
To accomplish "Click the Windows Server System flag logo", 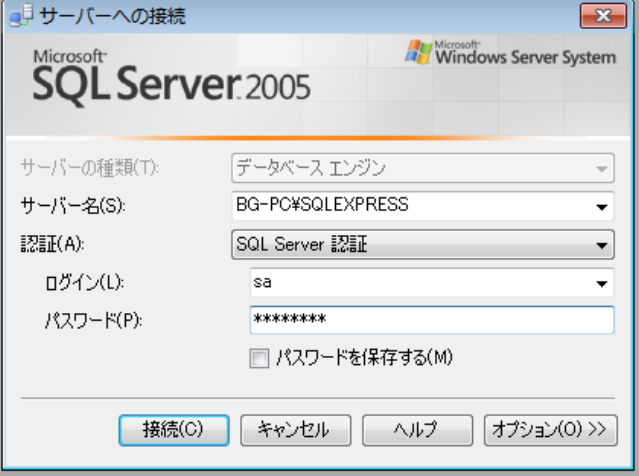I will pos(419,52).
